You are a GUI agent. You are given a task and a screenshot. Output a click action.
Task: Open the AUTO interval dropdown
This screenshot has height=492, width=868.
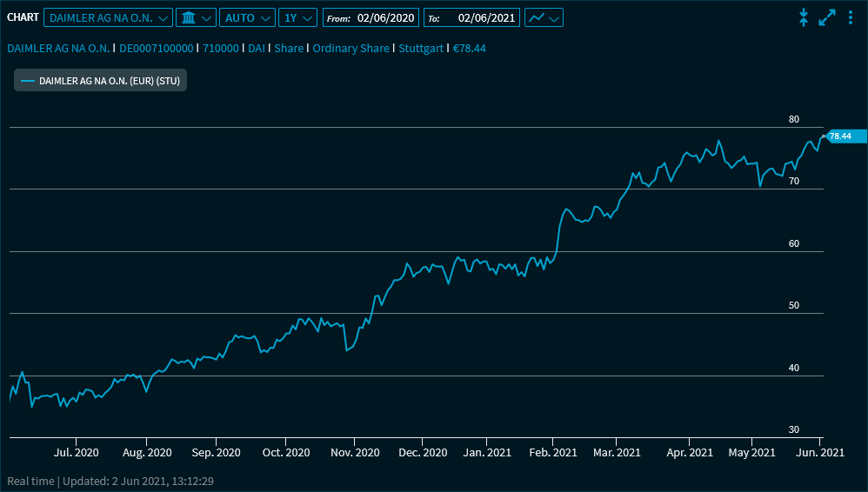coord(247,17)
